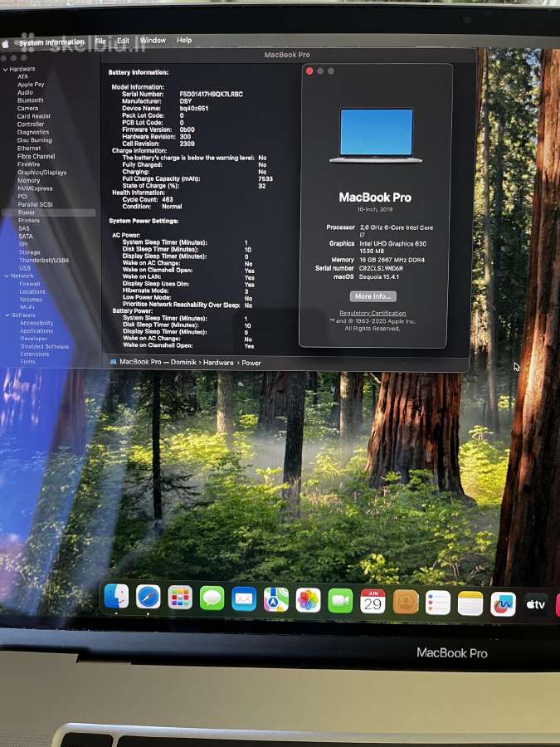Select Disc Burning in sidebar
This screenshot has height=747, width=560.
(34, 140)
